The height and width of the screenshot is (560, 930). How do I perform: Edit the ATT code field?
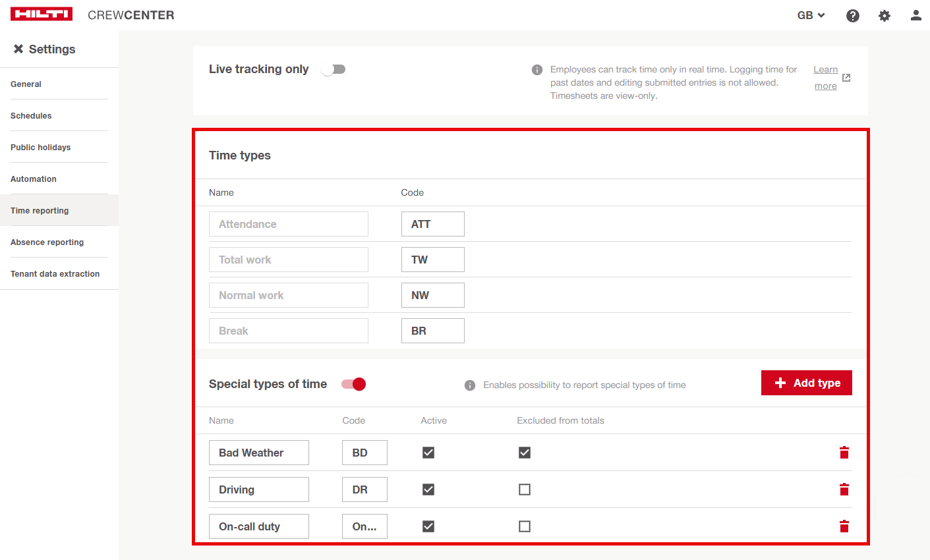click(433, 224)
